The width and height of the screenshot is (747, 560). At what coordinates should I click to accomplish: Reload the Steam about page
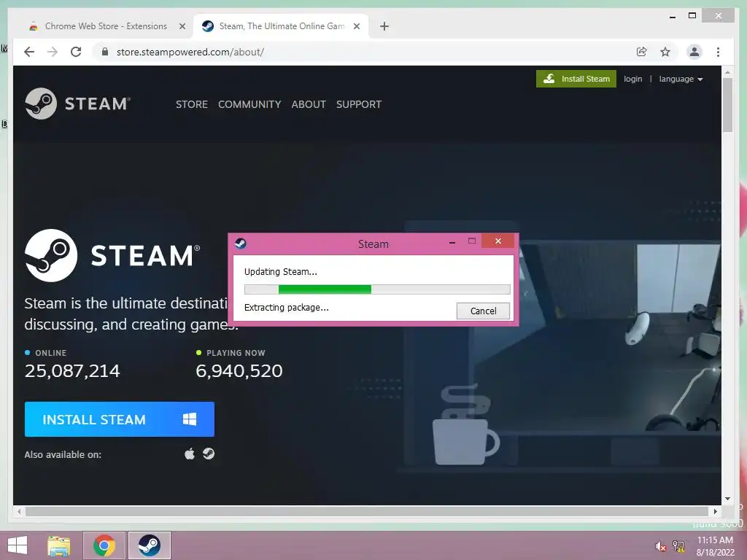pos(76,52)
